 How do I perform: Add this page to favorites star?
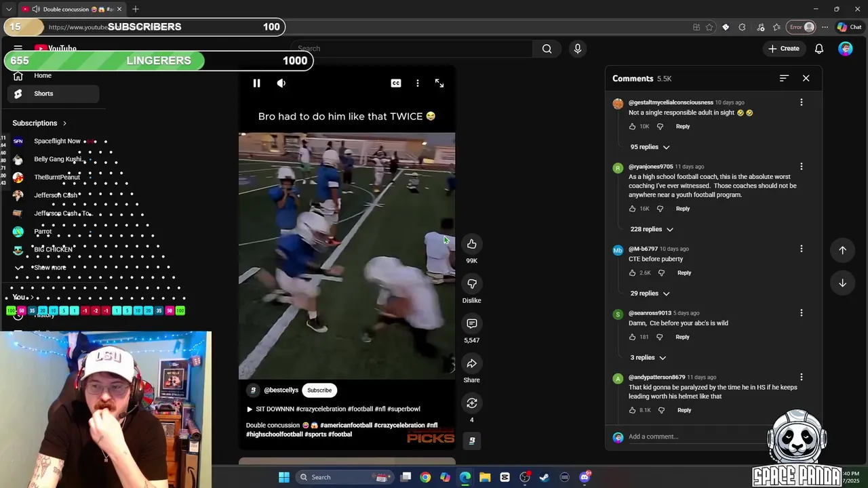[x=709, y=27]
